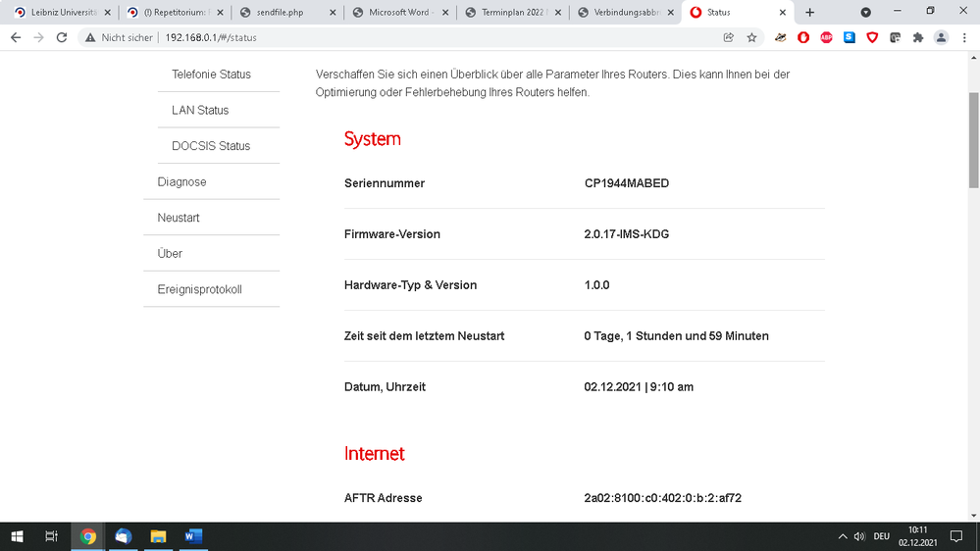
Task: Click the serial number CP1944MABED
Action: [626, 183]
